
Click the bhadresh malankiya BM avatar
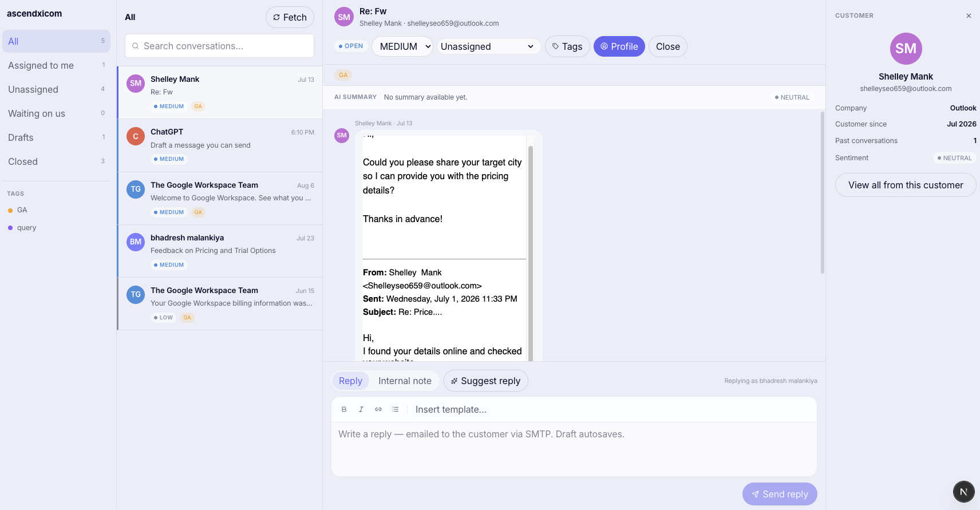coord(136,242)
